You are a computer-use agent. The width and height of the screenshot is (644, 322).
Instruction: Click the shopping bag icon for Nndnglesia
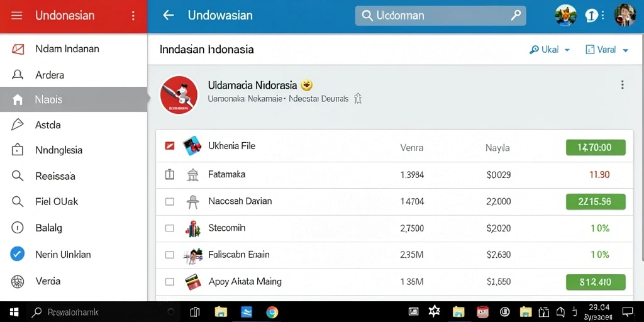coord(17,150)
